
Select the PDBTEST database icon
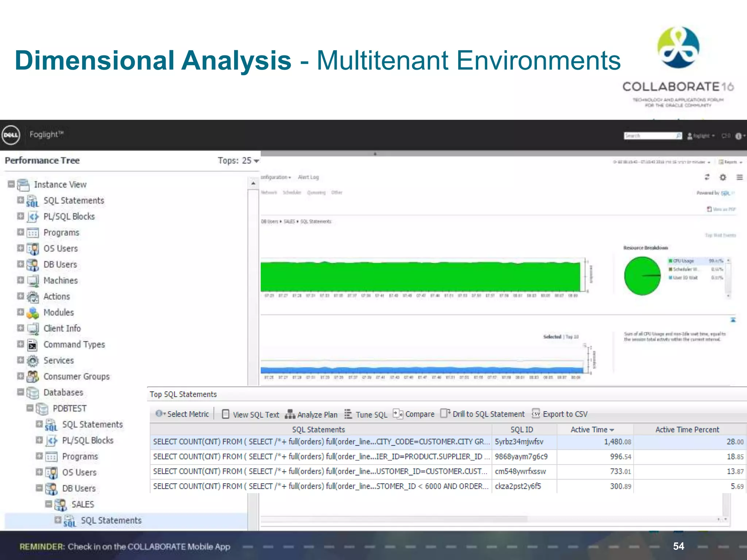click(42, 409)
